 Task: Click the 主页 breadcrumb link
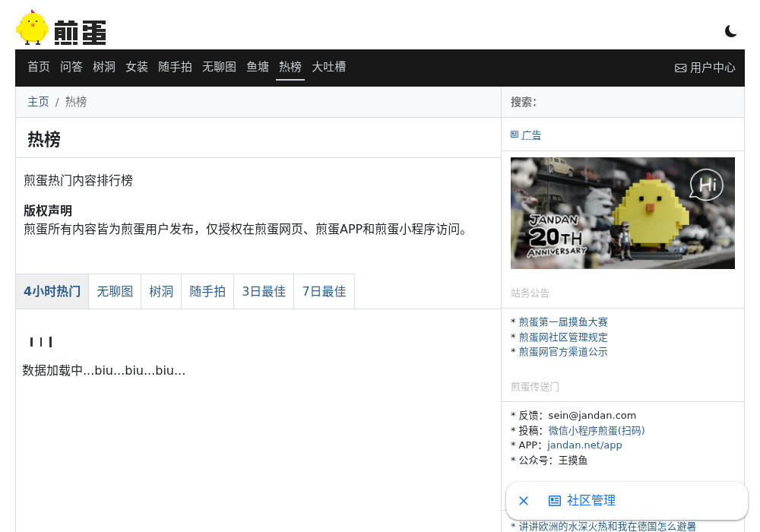pos(38,102)
